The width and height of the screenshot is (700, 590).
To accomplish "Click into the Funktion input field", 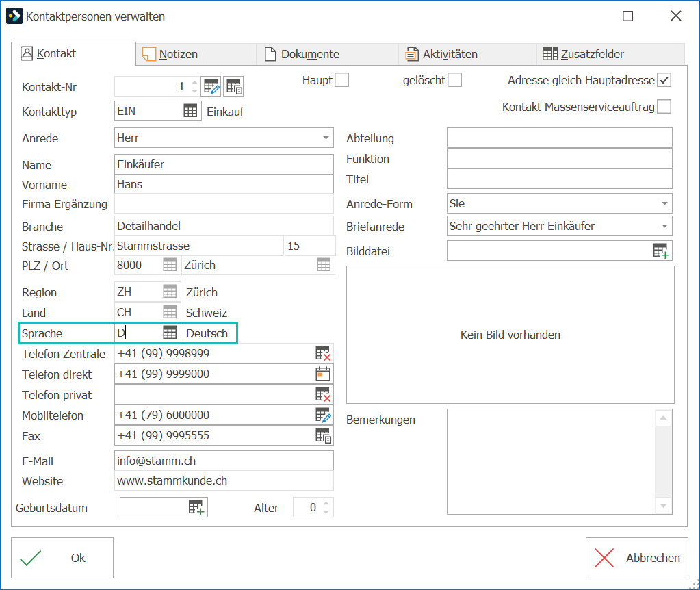I will [x=559, y=159].
